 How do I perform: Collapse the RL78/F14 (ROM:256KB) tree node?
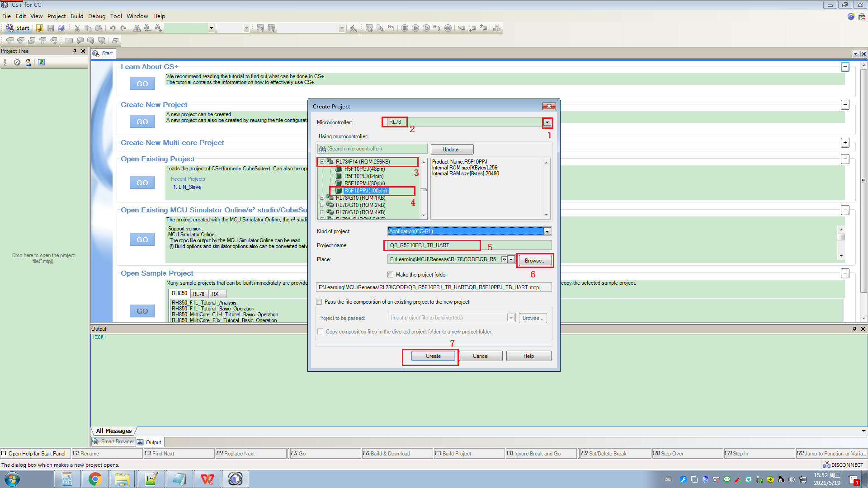pyautogui.click(x=322, y=162)
